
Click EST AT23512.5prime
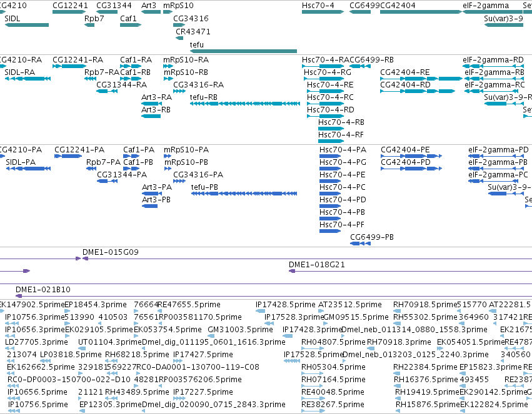(x=322, y=311)
